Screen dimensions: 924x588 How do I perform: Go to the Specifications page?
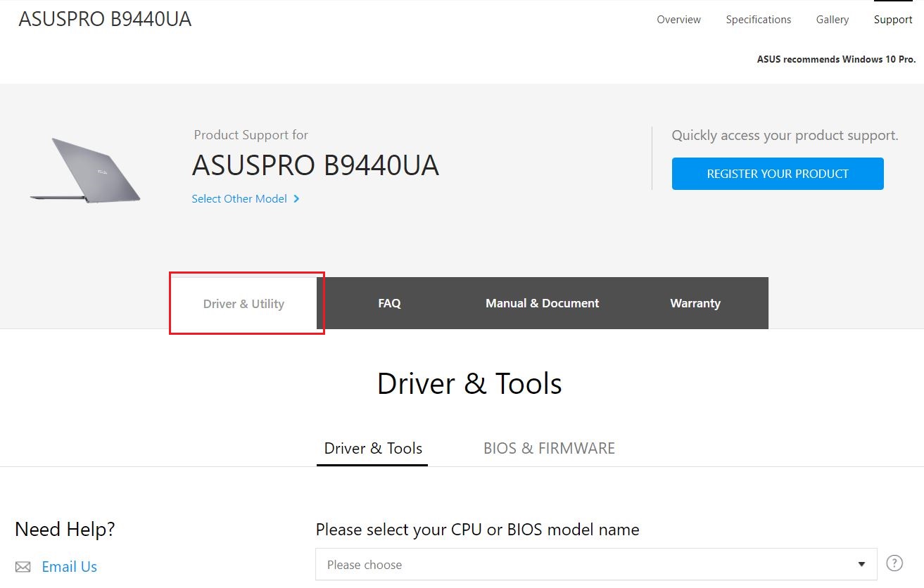click(x=759, y=20)
